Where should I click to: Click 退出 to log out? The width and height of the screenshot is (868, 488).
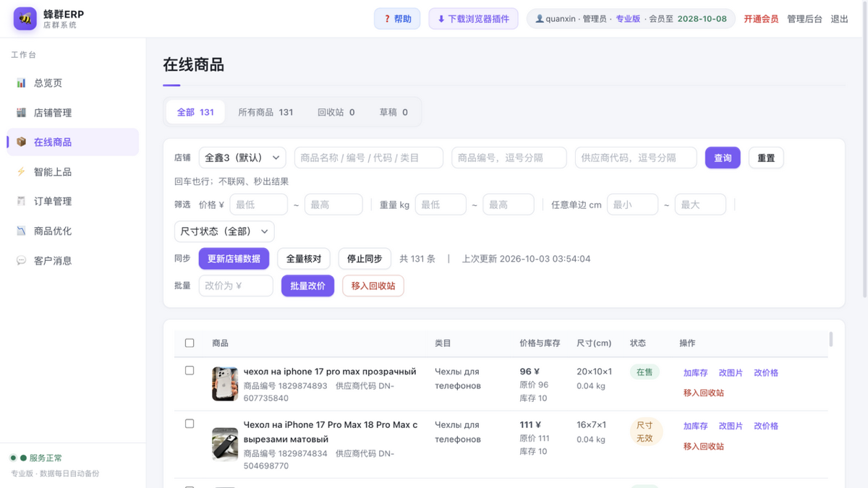coord(839,19)
